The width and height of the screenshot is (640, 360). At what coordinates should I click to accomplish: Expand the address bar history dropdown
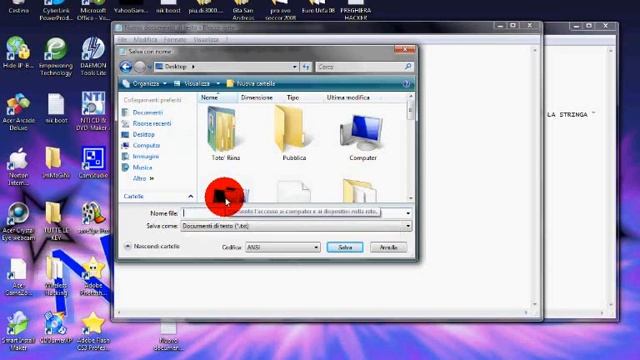point(294,67)
